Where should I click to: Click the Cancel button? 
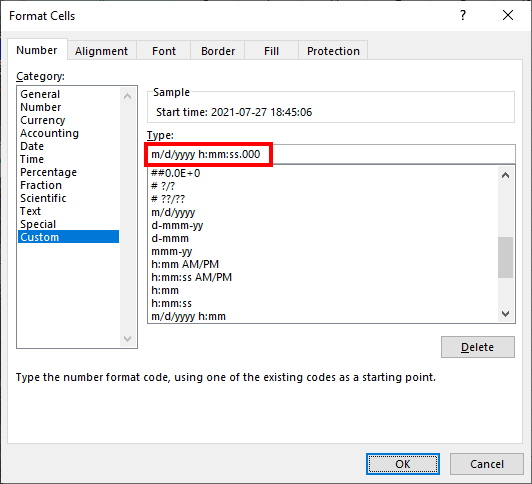(x=487, y=464)
